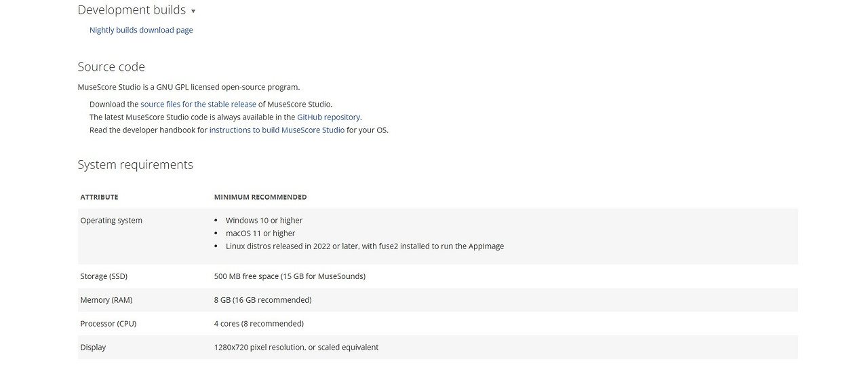Open the Nightly builds download page link
This screenshot has width=868, height=372.
[x=141, y=30]
